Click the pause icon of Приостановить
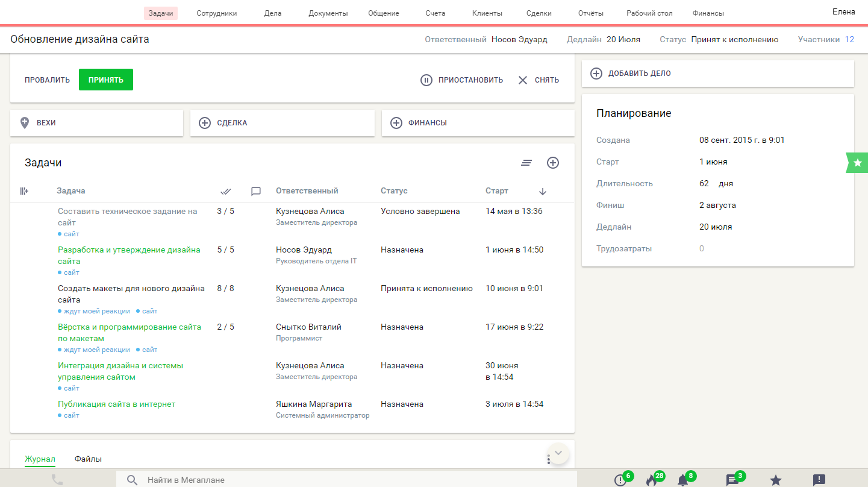This screenshot has width=868, height=487. coord(426,80)
